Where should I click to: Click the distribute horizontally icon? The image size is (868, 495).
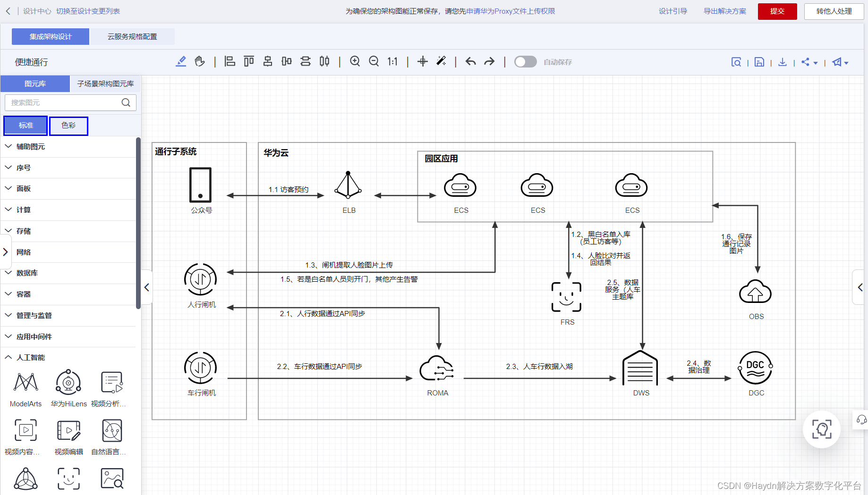point(324,61)
